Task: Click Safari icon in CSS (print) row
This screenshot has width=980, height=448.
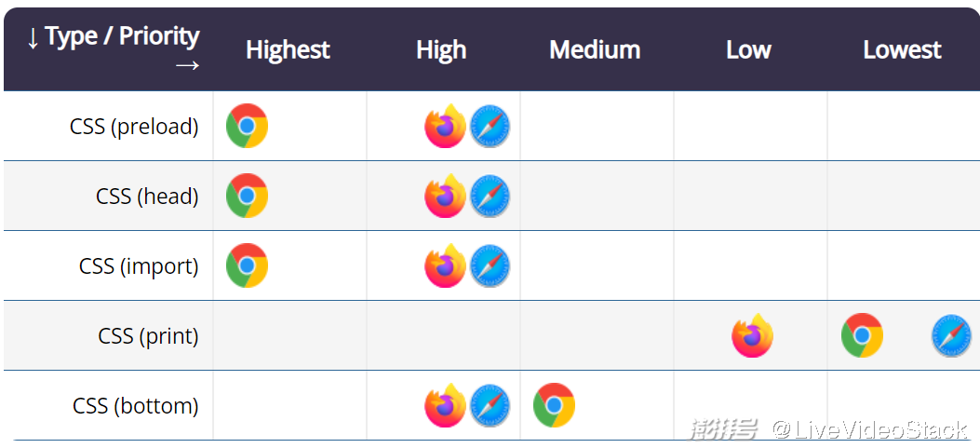Action: [x=951, y=336]
